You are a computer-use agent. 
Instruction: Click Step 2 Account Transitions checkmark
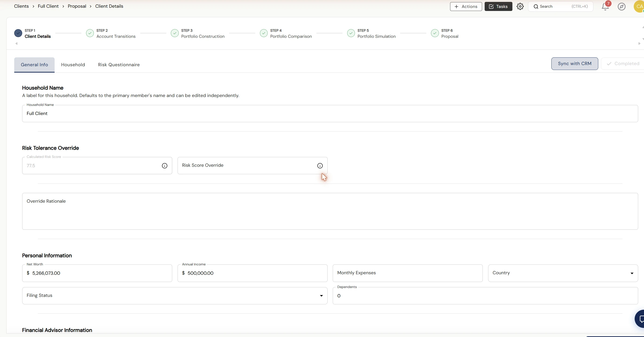tap(90, 33)
